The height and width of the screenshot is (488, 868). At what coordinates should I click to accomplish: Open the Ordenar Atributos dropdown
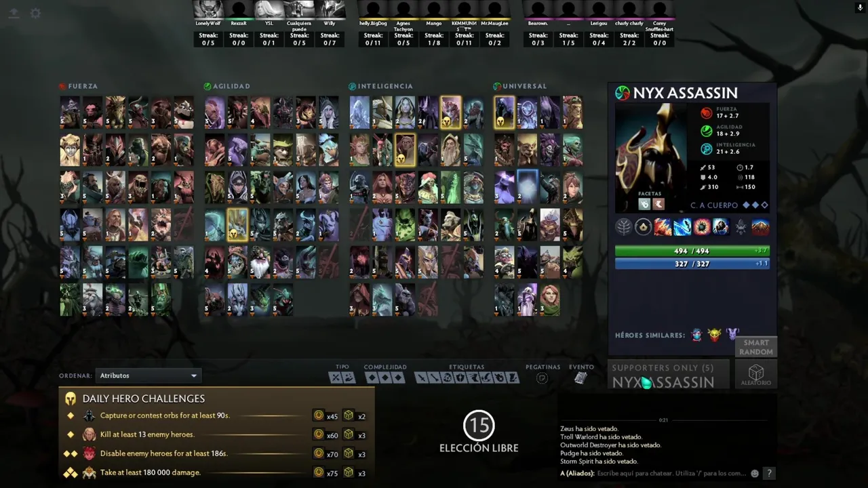click(x=148, y=375)
